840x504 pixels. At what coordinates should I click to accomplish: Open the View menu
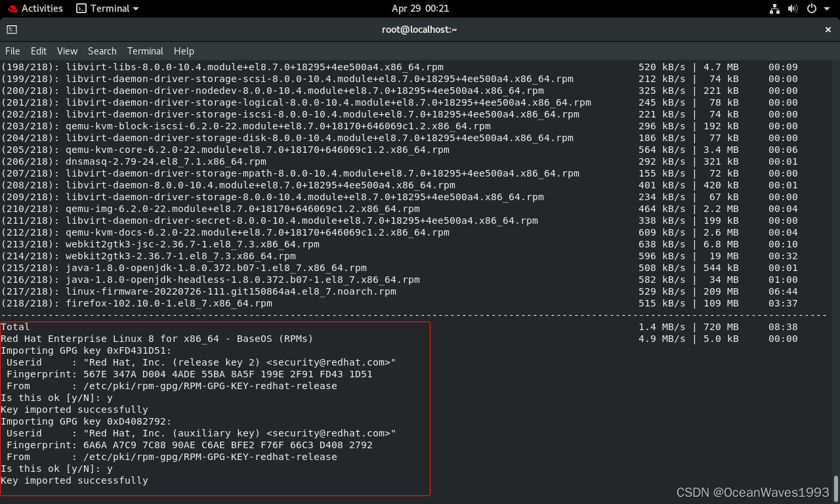pyautogui.click(x=67, y=51)
